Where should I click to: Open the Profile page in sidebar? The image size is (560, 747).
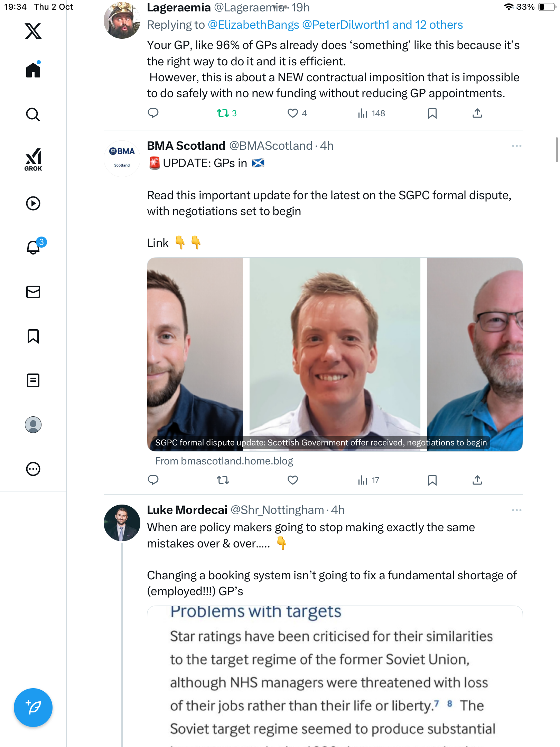[33, 425]
